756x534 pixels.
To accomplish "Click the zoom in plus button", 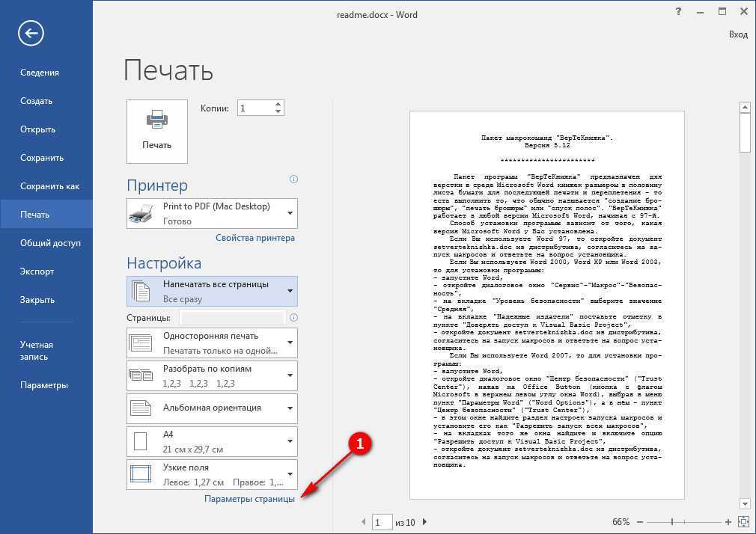I will pos(728,522).
